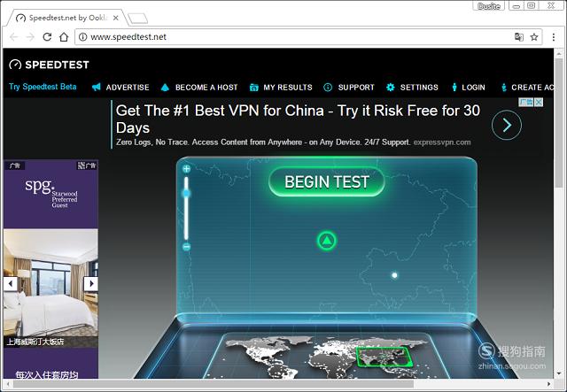
Task: Open the LOGIN link
Action: 473,88
